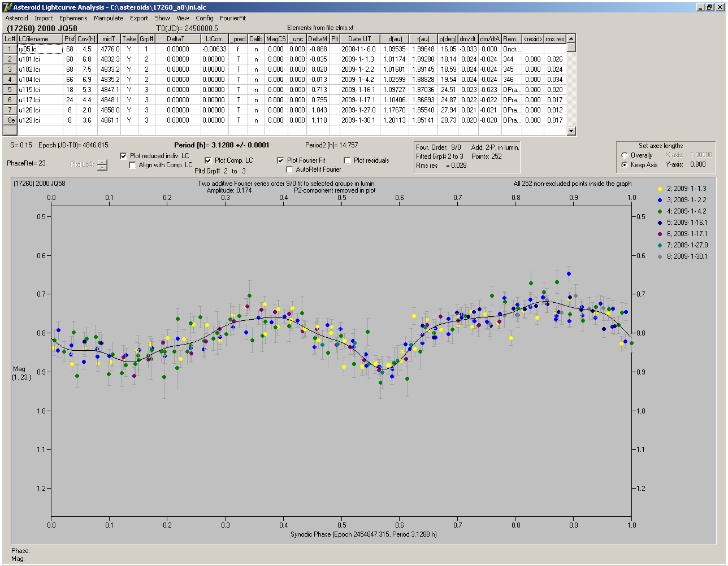Click the gray legend dot 8; 2009-1-30.1
This screenshot has width=728, height=566.
tap(660, 256)
